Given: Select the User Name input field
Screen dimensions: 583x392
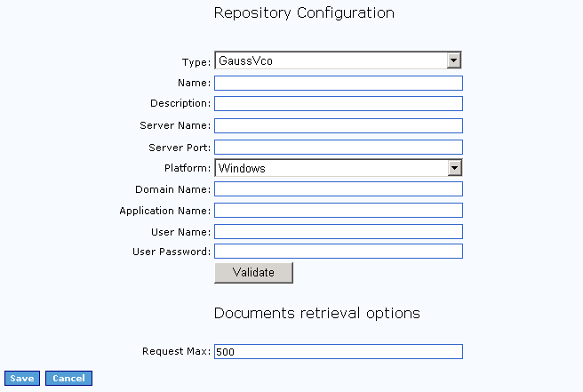Looking at the screenshot, I should click(339, 231).
